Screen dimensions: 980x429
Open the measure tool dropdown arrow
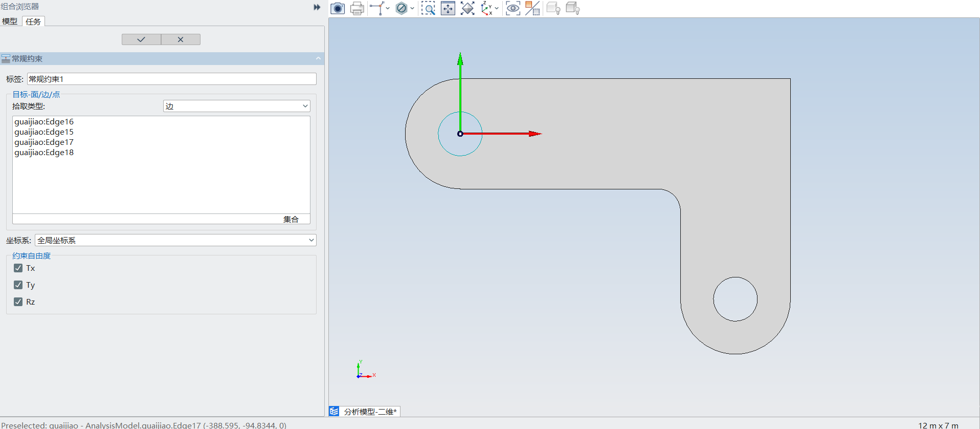click(x=388, y=8)
